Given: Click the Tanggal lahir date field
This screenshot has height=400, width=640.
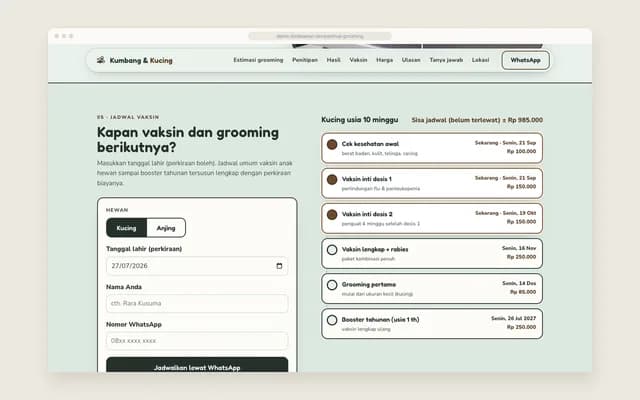Looking at the screenshot, I should pyautogui.click(x=197, y=266).
